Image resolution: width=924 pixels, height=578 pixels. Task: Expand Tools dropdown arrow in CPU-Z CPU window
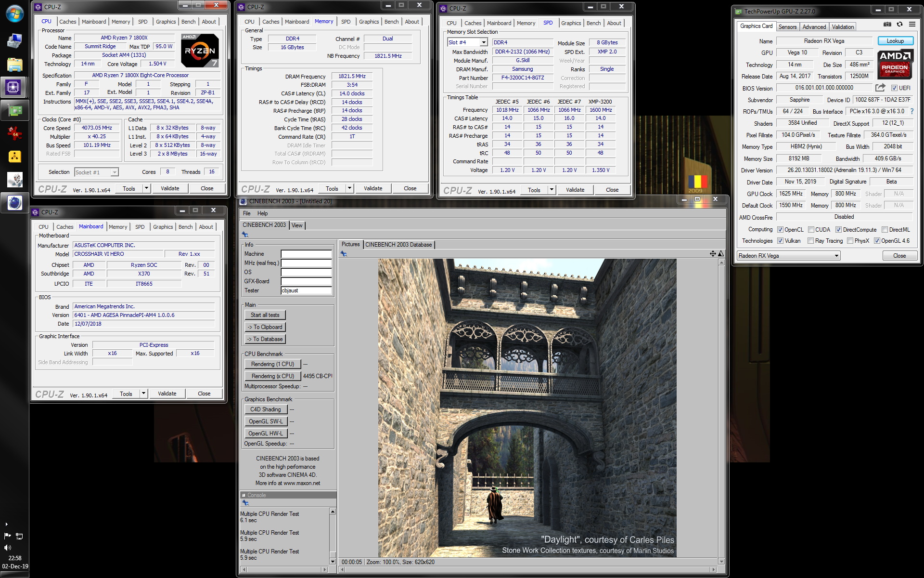pos(146,188)
